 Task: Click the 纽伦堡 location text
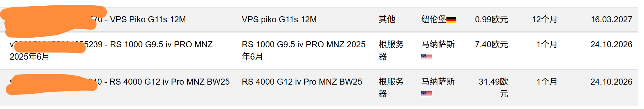(434, 20)
